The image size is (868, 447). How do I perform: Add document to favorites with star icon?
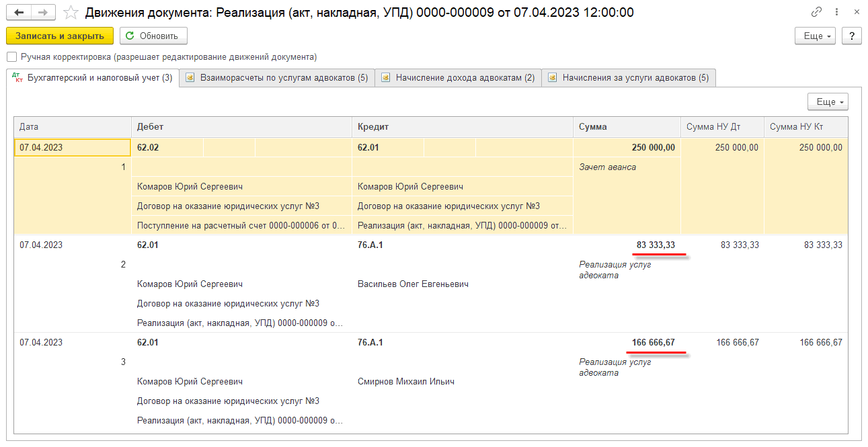[71, 13]
